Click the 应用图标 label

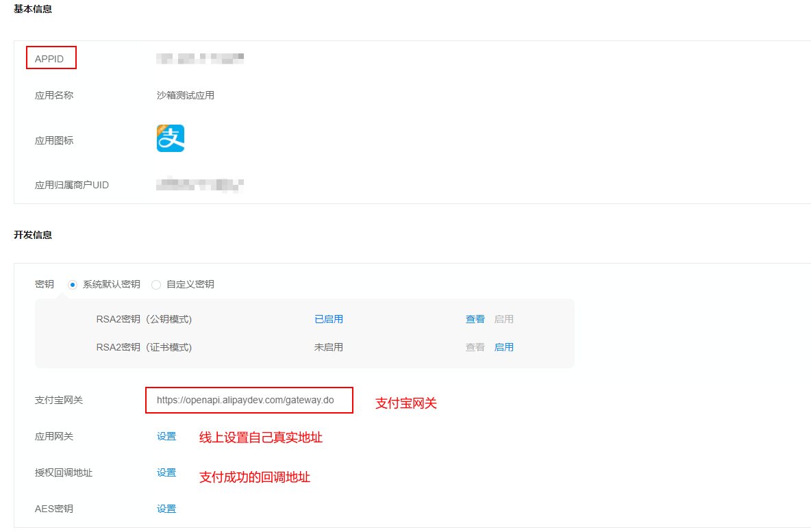point(54,140)
